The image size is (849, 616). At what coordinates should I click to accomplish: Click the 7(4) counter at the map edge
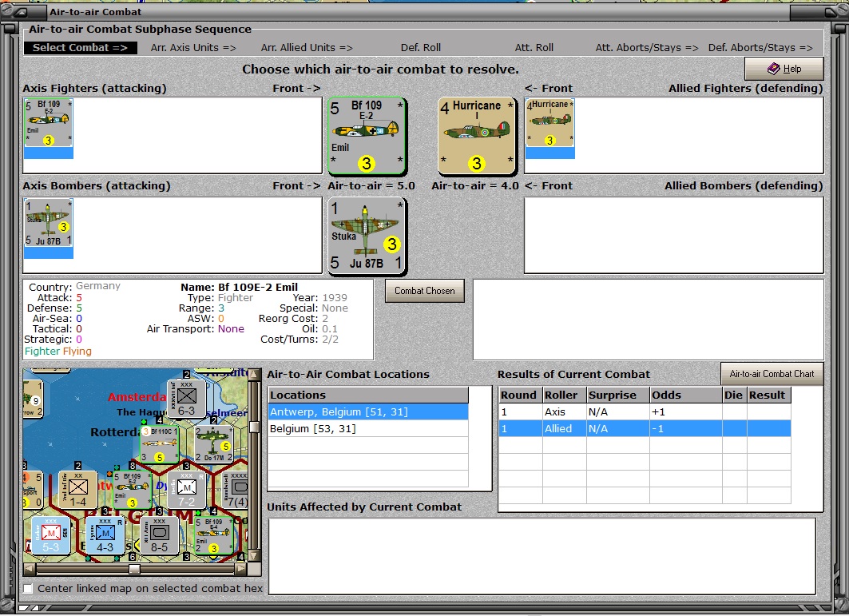point(236,490)
